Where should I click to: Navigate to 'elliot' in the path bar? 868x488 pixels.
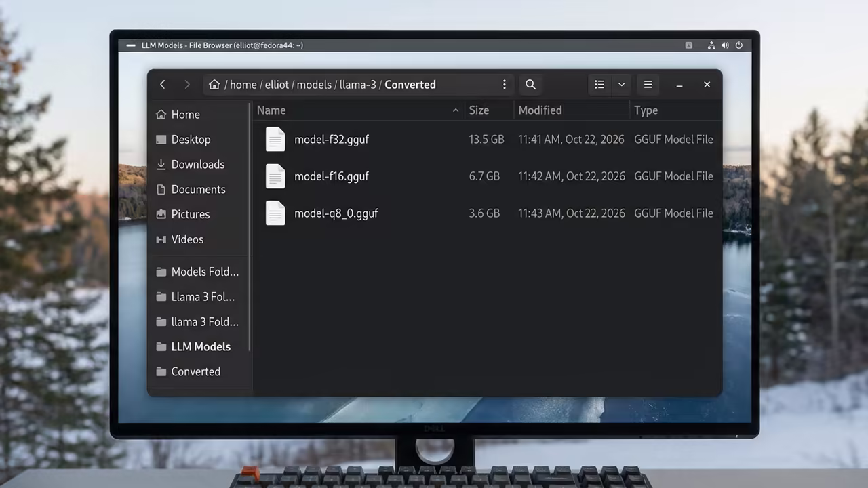pyautogui.click(x=277, y=85)
